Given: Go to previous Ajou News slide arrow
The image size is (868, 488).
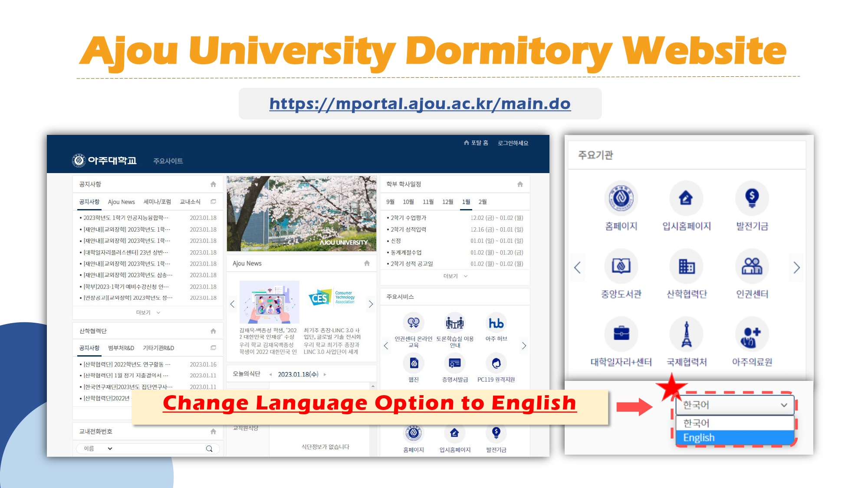Looking at the screenshot, I should click(x=232, y=304).
